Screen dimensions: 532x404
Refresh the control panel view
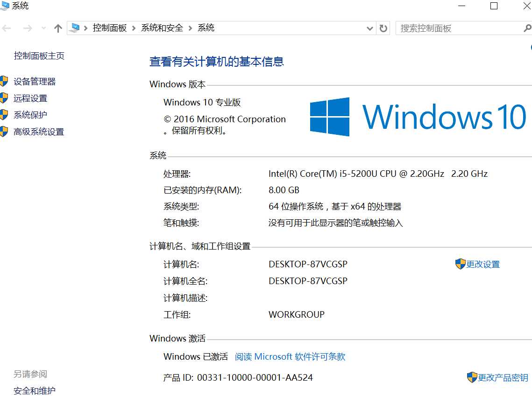tap(383, 28)
